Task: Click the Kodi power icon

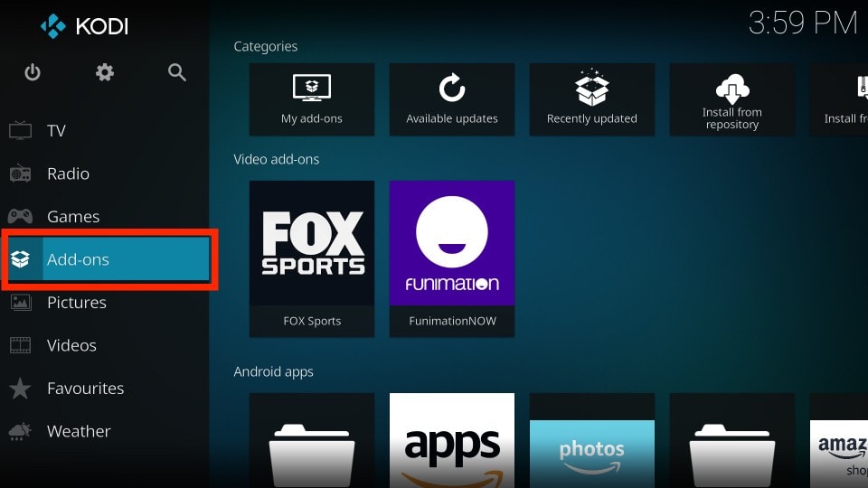Action: click(33, 72)
